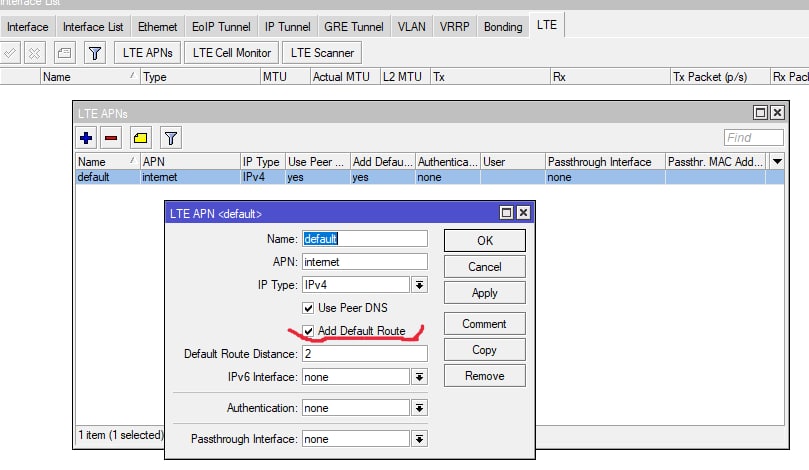This screenshot has height=470, width=809.
Task: Switch to the Interface List tab
Action: point(93,27)
